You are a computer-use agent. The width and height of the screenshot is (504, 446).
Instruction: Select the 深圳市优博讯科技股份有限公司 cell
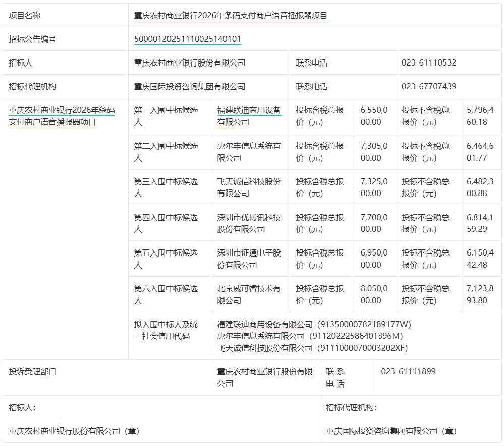[249, 223]
